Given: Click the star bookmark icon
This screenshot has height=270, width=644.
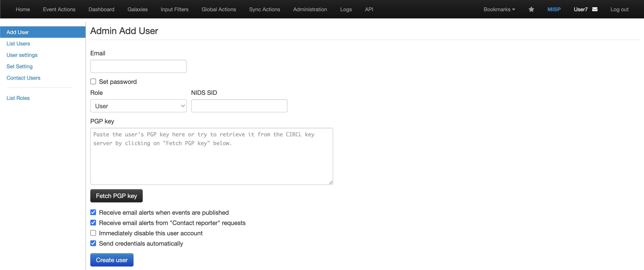Looking at the screenshot, I should (531, 9).
